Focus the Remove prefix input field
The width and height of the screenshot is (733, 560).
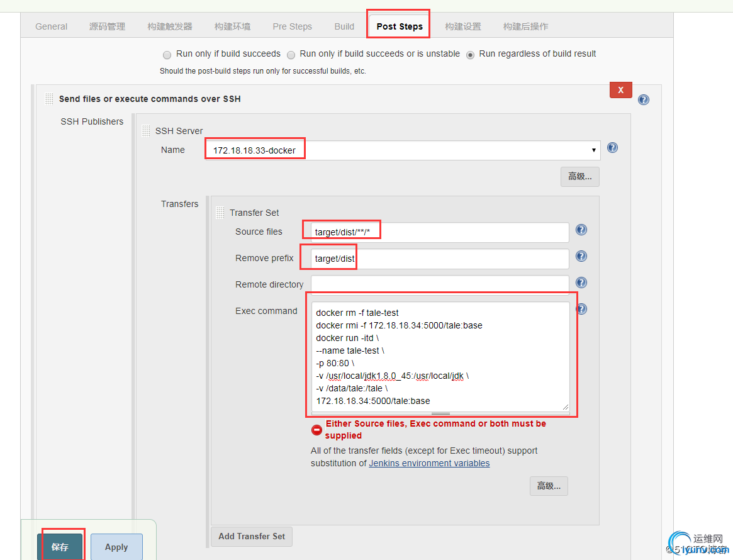[440, 259]
